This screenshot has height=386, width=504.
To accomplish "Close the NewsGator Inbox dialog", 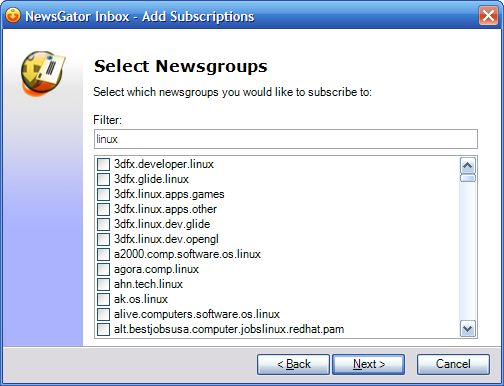I will (488, 15).
